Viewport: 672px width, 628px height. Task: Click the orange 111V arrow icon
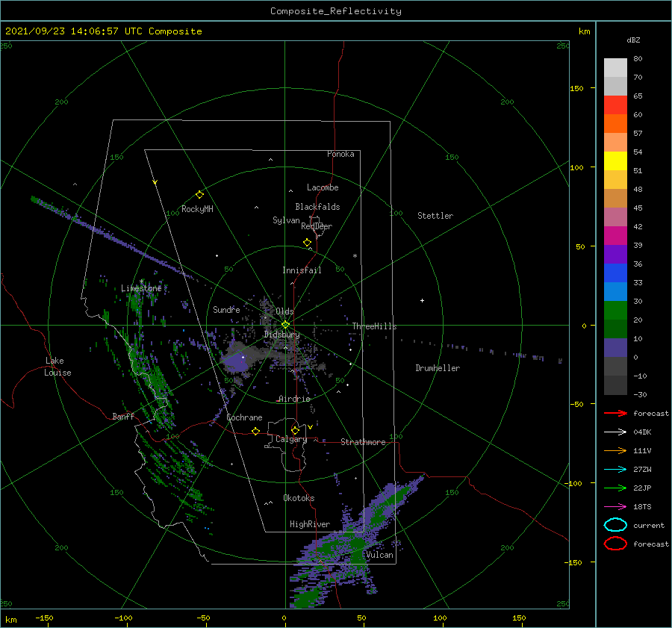(615, 450)
